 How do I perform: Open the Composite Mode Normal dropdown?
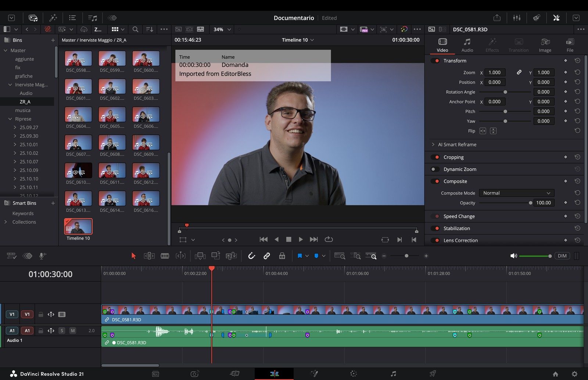[x=516, y=193]
